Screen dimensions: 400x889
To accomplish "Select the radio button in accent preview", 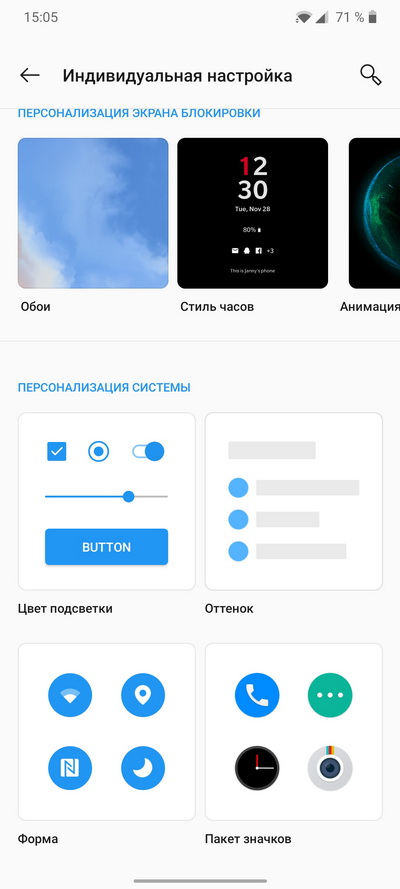I will coord(99,451).
